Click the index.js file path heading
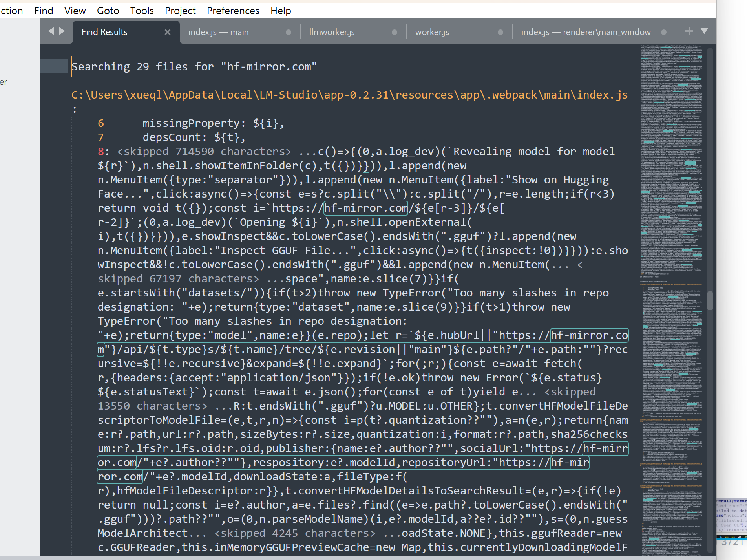The height and width of the screenshot is (560, 747). 349,95
